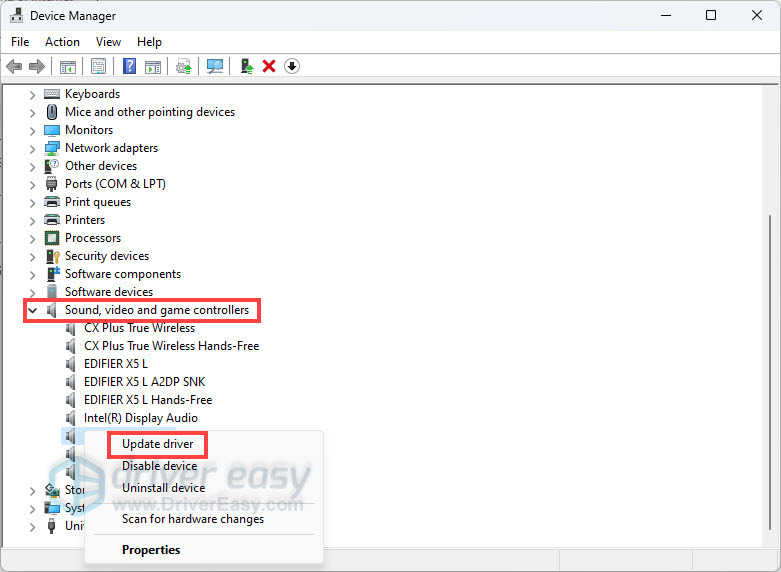The width and height of the screenshot is (781, 572).
Task: Click the Back arrow in the toolbar
Action: (14, 66)
